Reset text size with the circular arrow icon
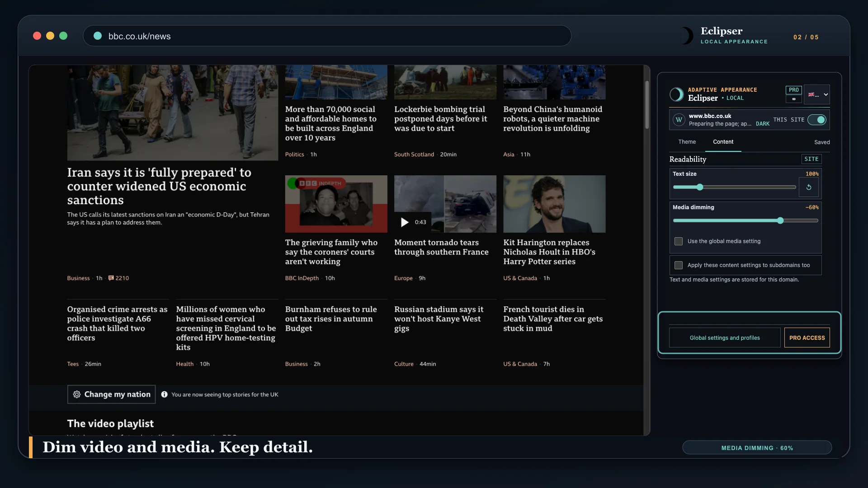 809,187
